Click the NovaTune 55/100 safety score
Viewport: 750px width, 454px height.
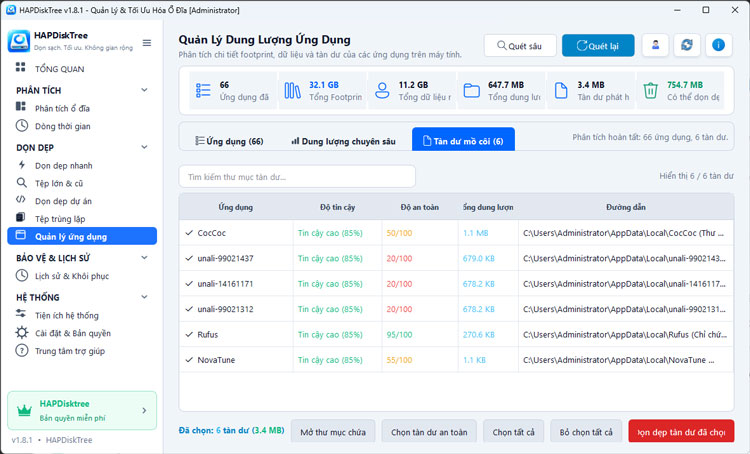[x=399, y=360]
